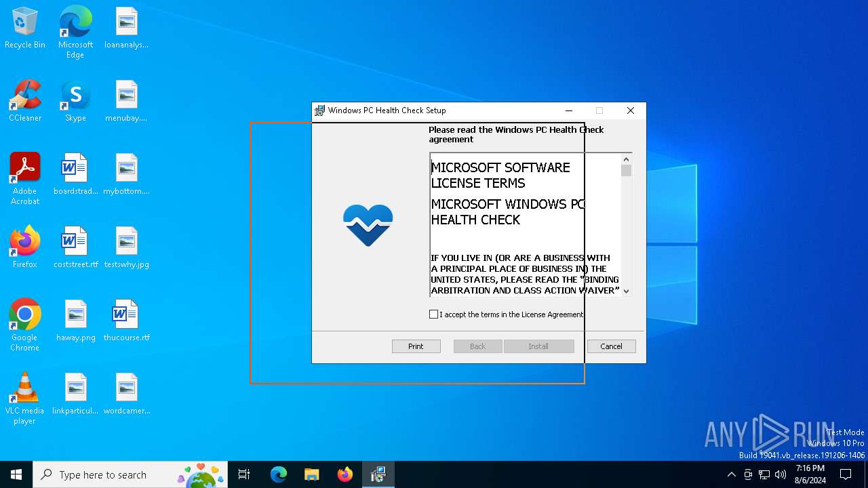Open Microsoft Edge from the taskbar
Screen dimensions: 868x488
click(279, 474)
